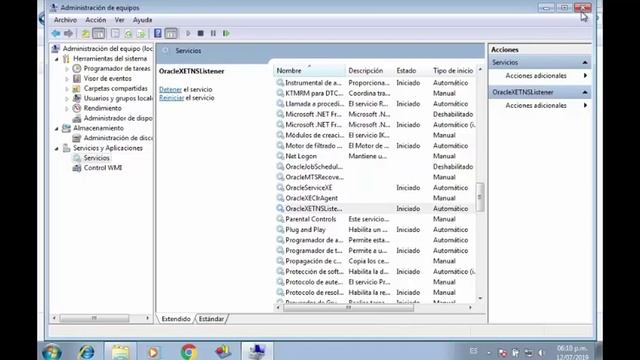Expand Usuarios y grupos locales node
Viewport: 640px width, 360px height.
pos(67,99)
